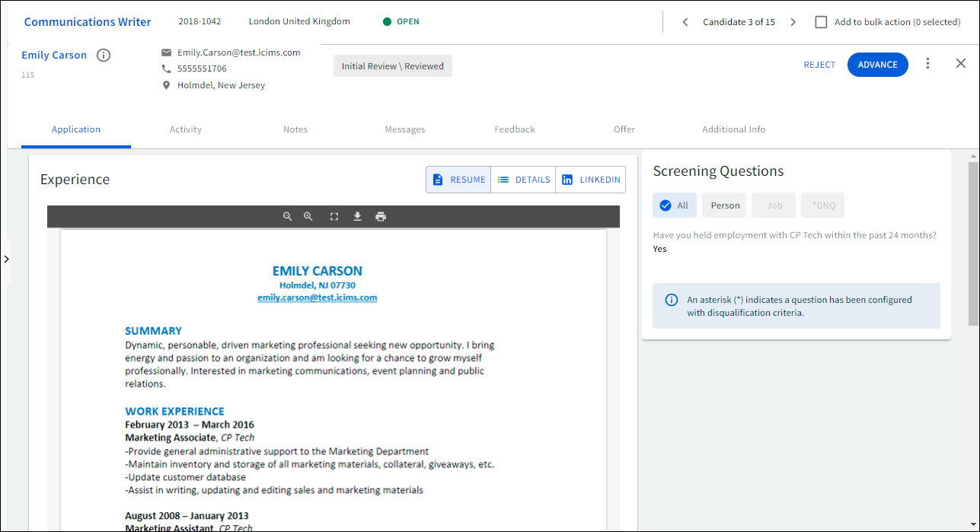This screenshot has width=980, height=532.
Task: Switch to the LinkedIn experience view
Action: coord(591,180)
